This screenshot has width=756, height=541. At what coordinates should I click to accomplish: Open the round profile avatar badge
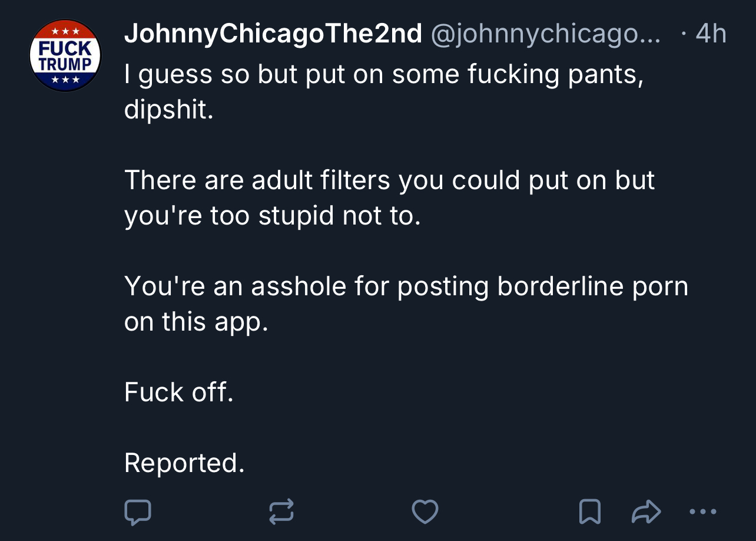[65, 55]
